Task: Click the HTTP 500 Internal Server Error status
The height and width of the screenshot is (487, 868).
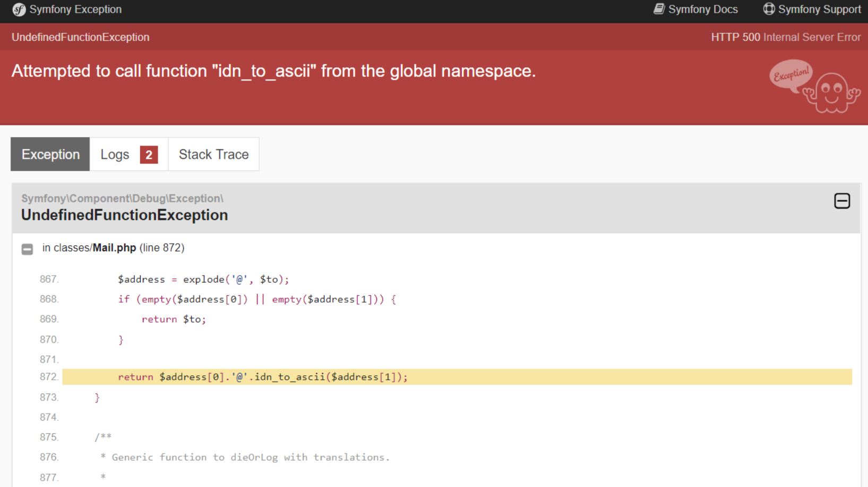Action: point(786,37)
